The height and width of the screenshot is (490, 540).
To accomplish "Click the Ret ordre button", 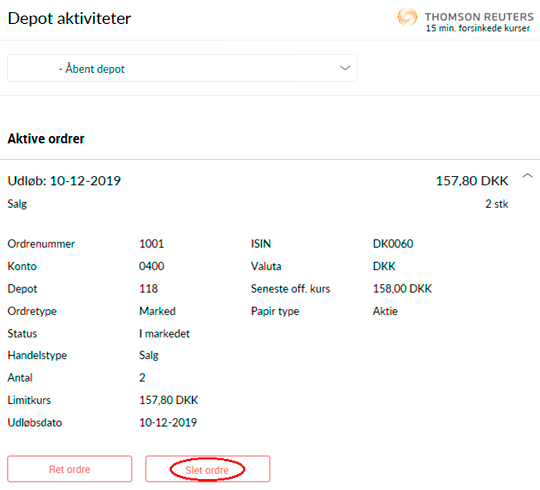I will [x=70, y=469].
